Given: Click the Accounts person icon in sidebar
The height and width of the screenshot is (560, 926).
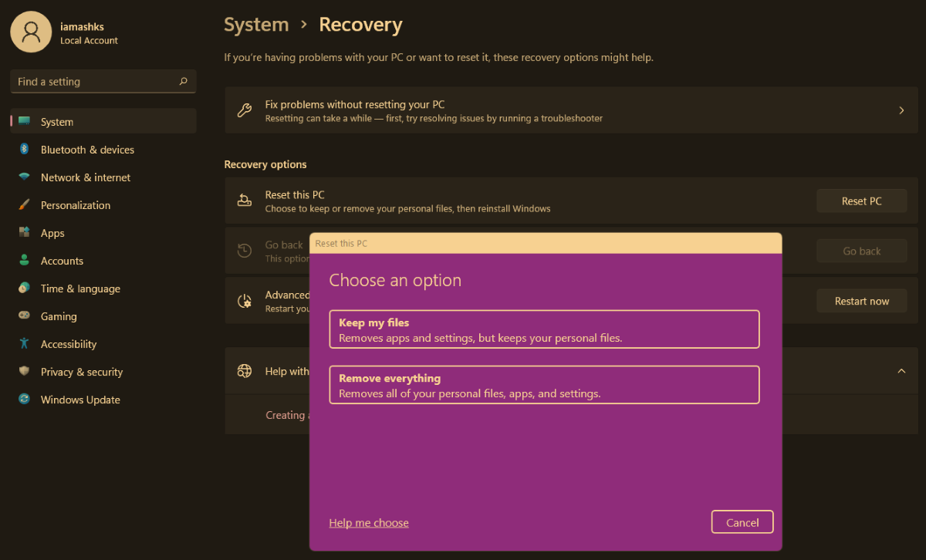Looking at the screenshot, I should 25,260.
